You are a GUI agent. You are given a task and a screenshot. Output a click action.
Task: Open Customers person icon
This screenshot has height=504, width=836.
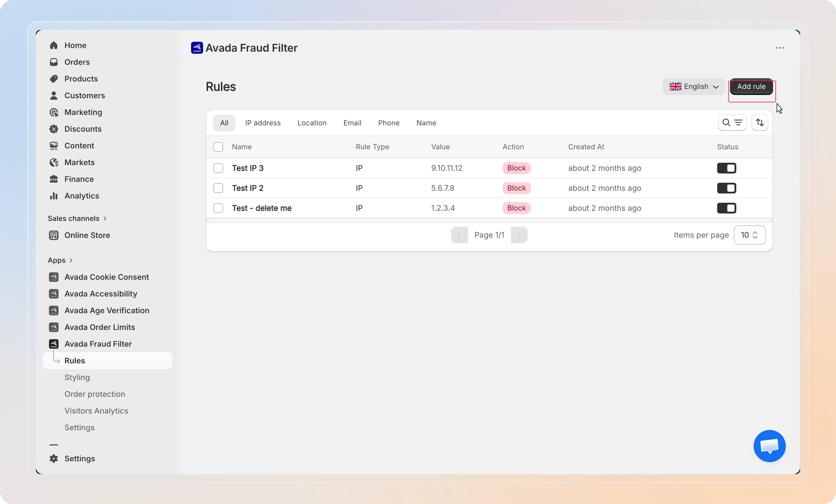[x=54, y=95]
